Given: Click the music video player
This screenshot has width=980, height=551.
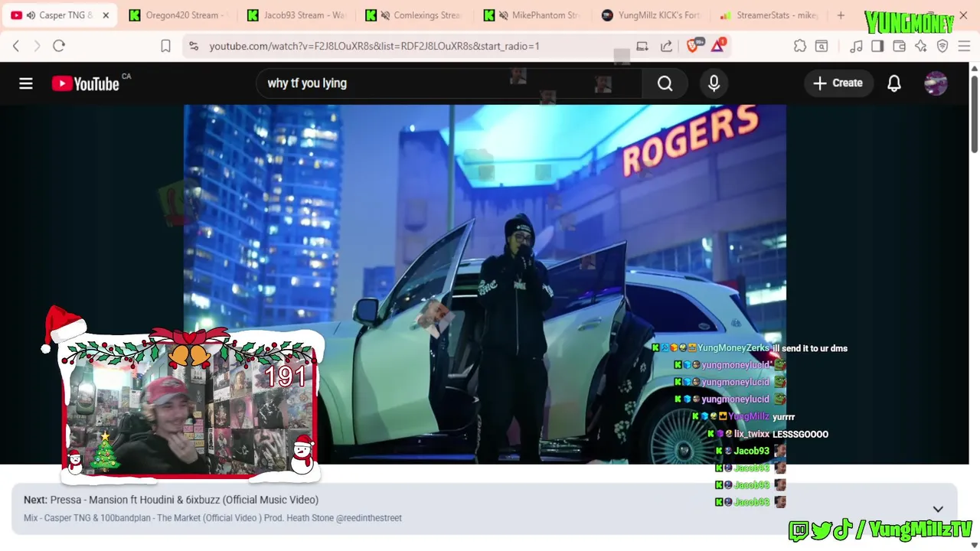Looking at the screenshot, I should point(485,284).
